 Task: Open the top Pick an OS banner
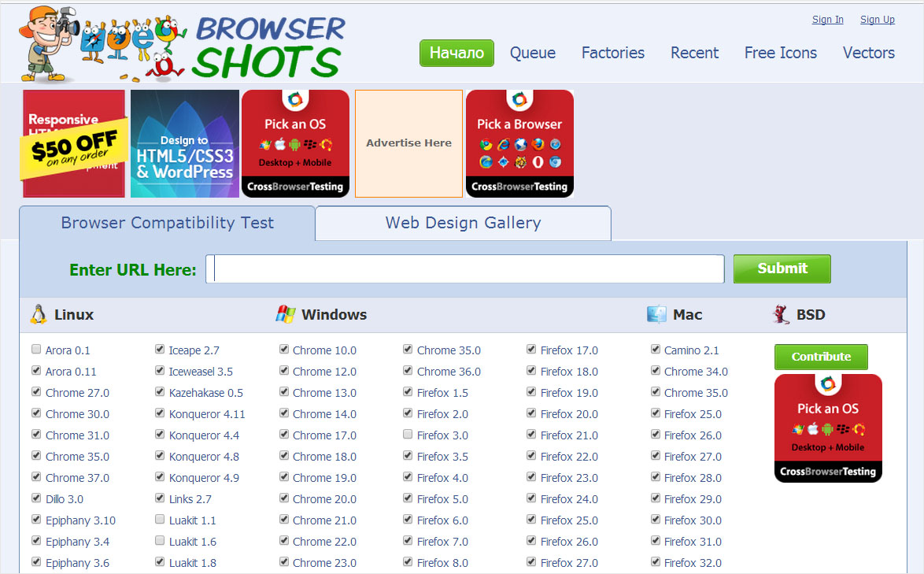pyautogui.click(x=295, y=144)
